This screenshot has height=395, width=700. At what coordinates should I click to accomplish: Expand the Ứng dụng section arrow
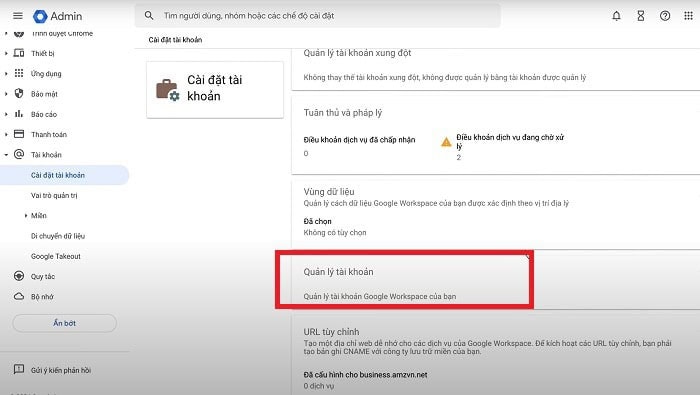click(6, 74)
